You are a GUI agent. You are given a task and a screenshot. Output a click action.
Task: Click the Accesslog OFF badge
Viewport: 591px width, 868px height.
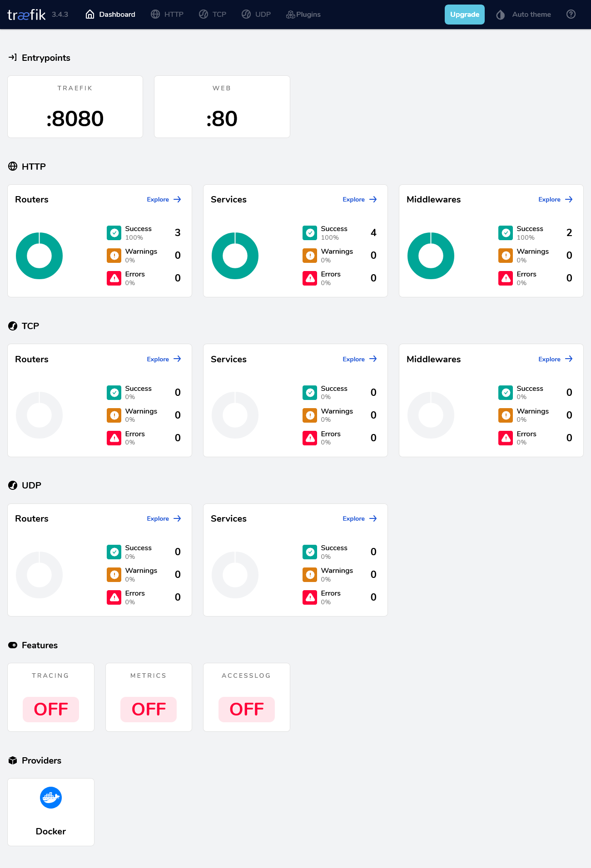tap(247, 709)
